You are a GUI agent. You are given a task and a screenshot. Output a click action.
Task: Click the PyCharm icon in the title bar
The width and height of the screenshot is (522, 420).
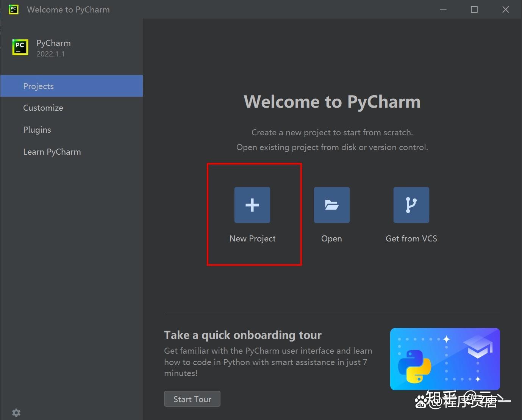tap(13, 9)
